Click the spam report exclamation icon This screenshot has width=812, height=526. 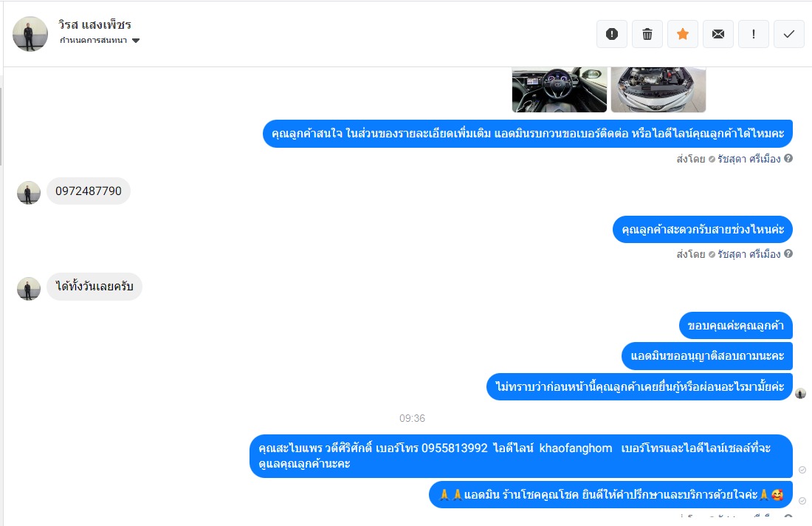pos(612,34)
